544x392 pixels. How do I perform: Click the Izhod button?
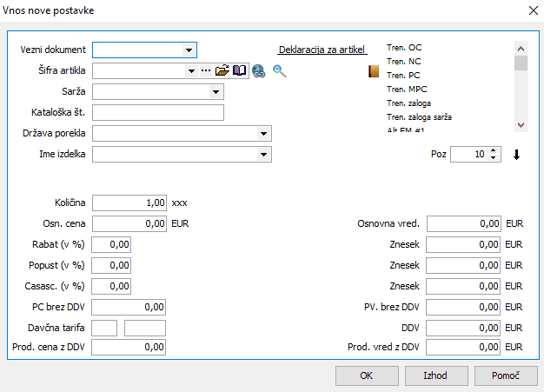coord(436,375)
